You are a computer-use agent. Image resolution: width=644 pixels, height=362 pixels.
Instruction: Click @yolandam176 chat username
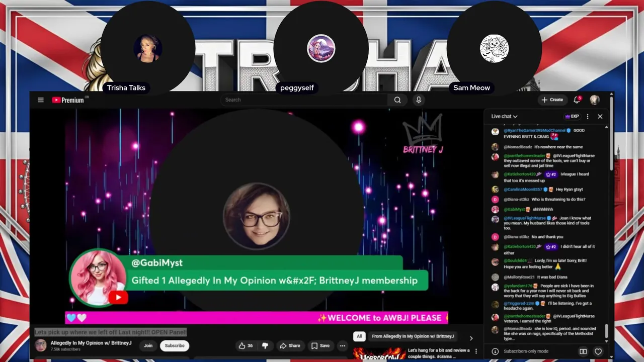pos(518,286)
